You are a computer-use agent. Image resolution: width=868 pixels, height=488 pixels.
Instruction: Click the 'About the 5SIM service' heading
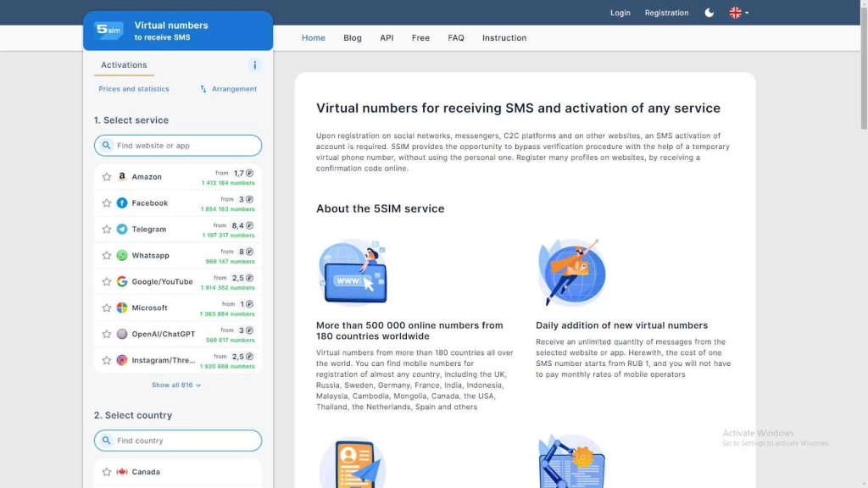pos(381,208)
